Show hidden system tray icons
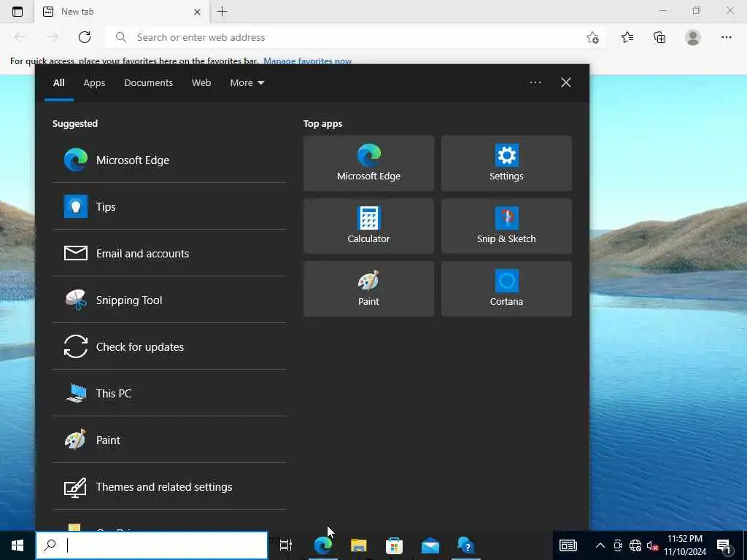 coord(600,545)
